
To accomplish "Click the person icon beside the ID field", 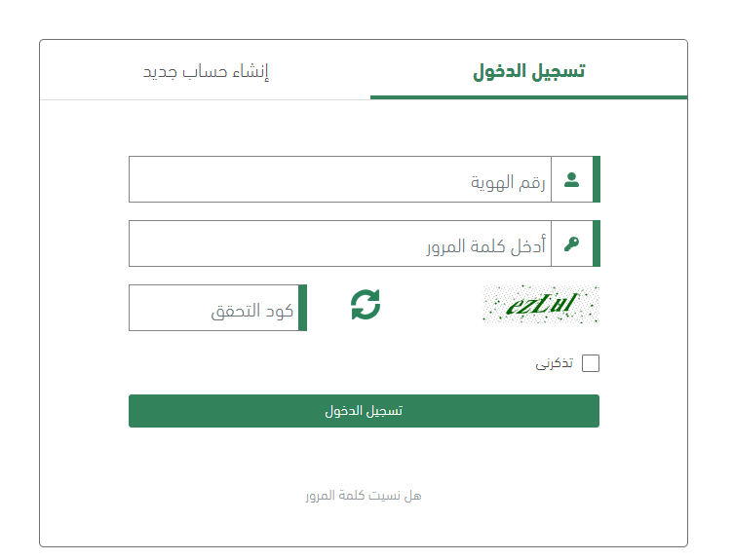I will pos(572,179).
